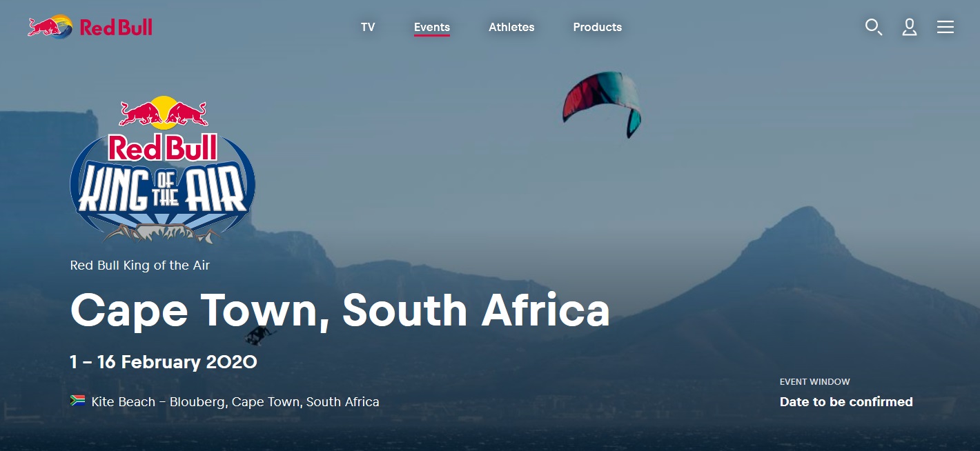980x451 pixels.
Task: Click the South African flag icon
Action: click(x=77, y=401)
